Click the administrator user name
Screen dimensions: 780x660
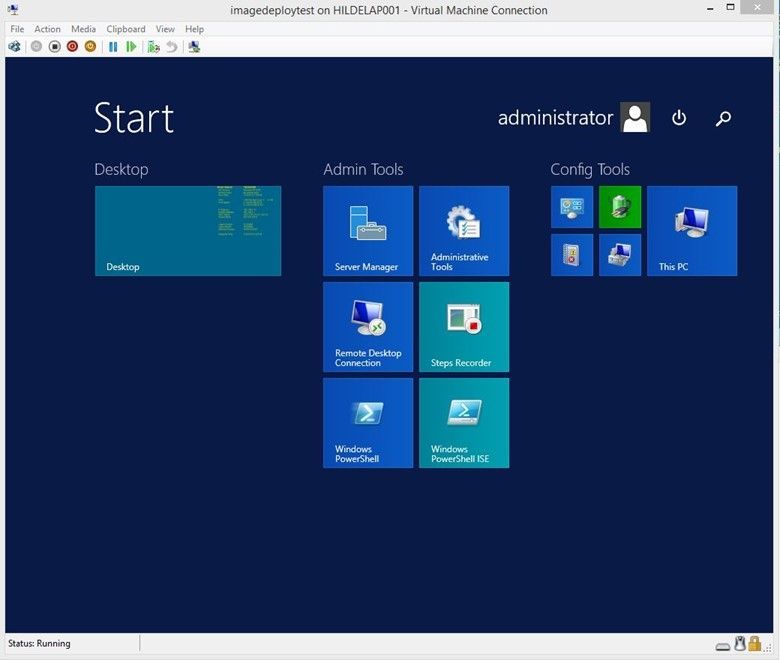tap(555, 118)
